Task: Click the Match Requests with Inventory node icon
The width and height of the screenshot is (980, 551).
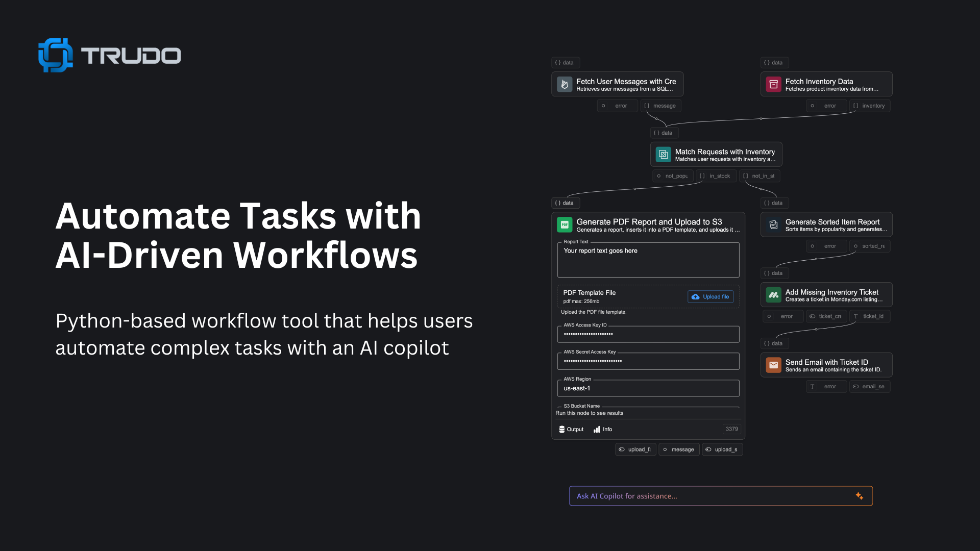Action: tap(663, 154)
